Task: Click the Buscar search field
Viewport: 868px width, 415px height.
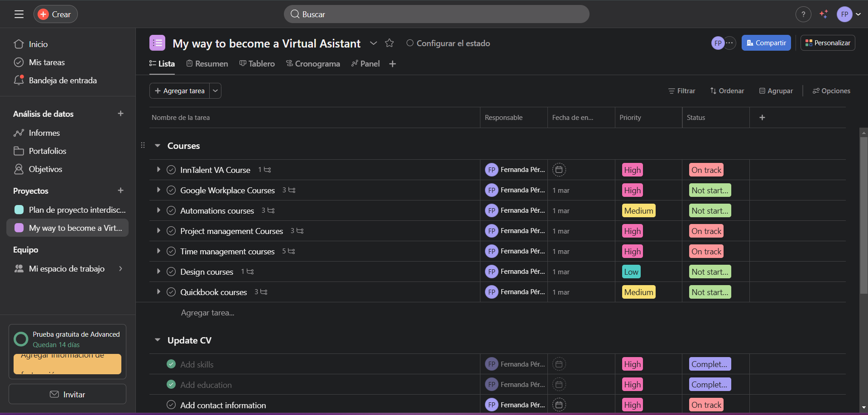Action: tap(436, 14)
